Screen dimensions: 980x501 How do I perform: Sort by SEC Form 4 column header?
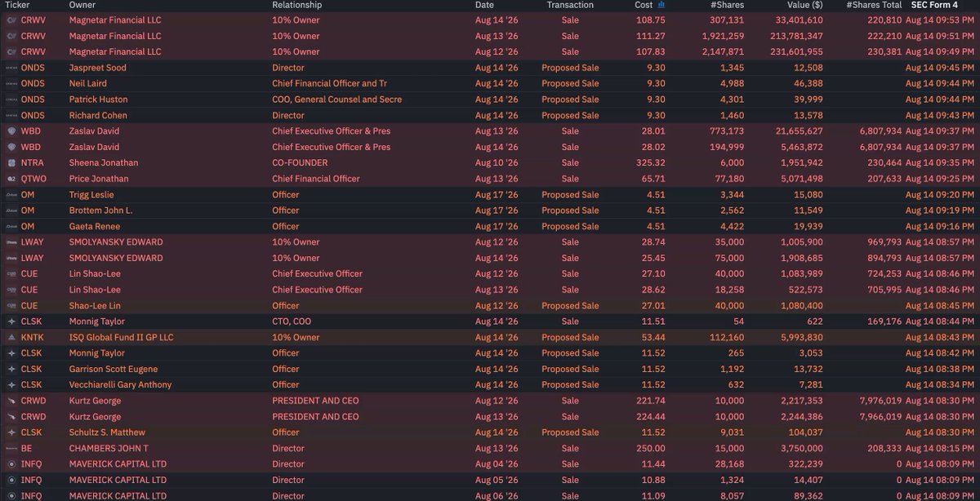point(934,5)
